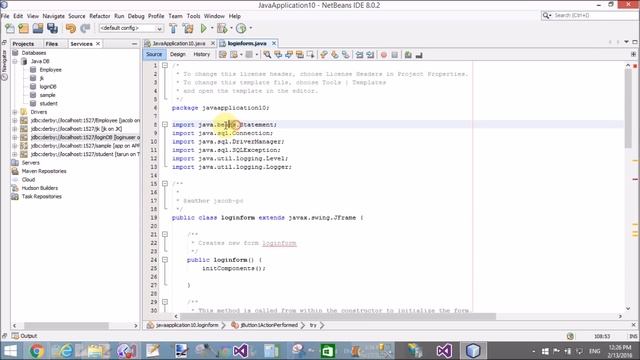Select the Hudson Builders tree item
Viewport: 640px width, 360px height.
coord(40,188)
